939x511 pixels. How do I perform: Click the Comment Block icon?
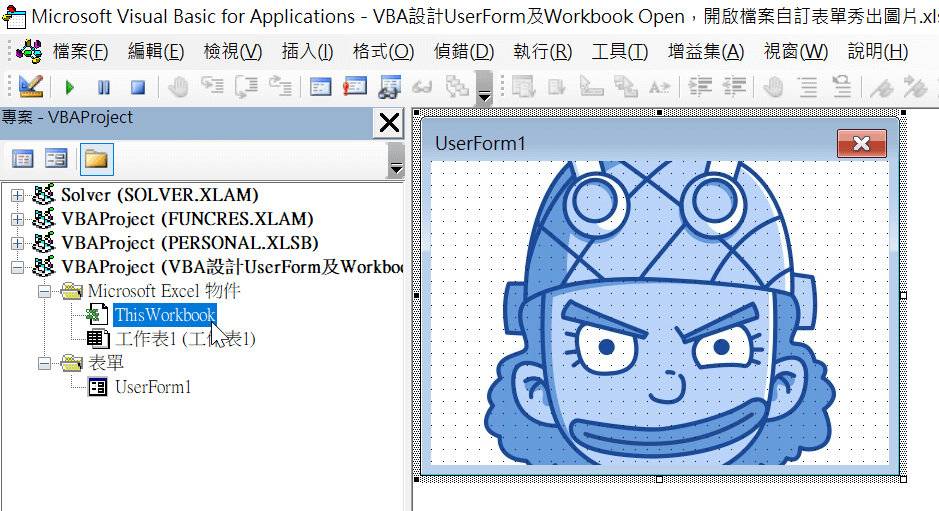808,87
